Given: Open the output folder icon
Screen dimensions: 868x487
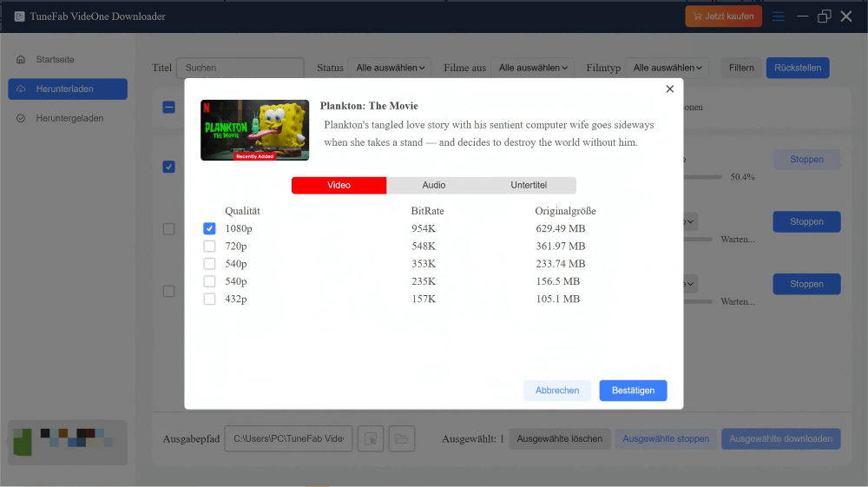Looking at the screenshot, I should pos(402,439).
